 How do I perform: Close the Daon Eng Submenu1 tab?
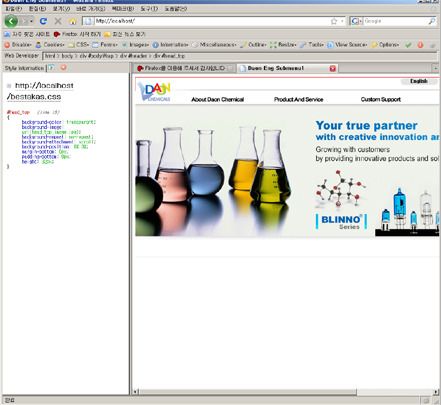click(332, 68)
